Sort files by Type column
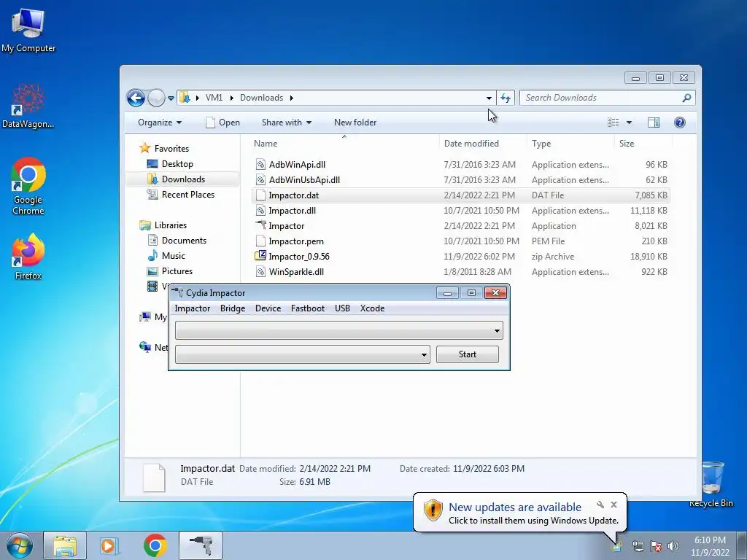The height and width of the screenshot is (560, 747). click(570, 144)
